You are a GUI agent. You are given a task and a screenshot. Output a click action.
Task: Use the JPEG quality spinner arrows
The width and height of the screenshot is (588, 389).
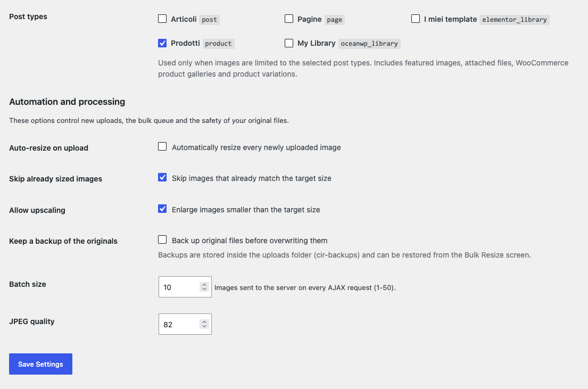(204, 324)
